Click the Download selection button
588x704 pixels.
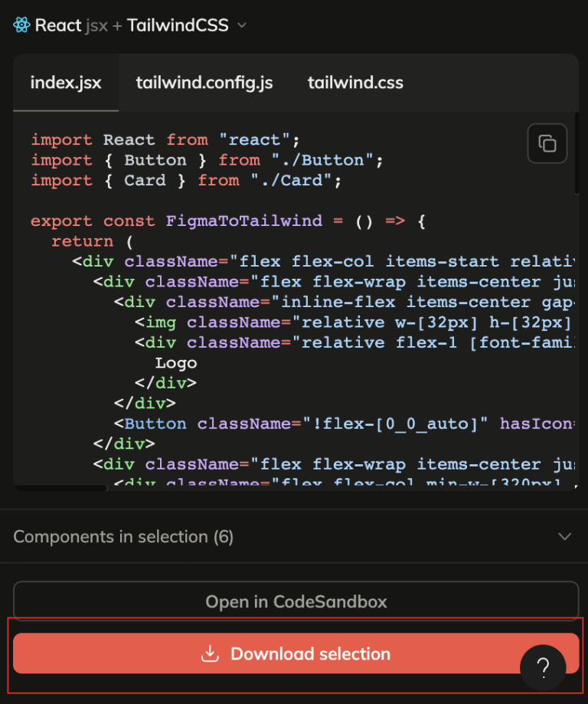[296, 654]
